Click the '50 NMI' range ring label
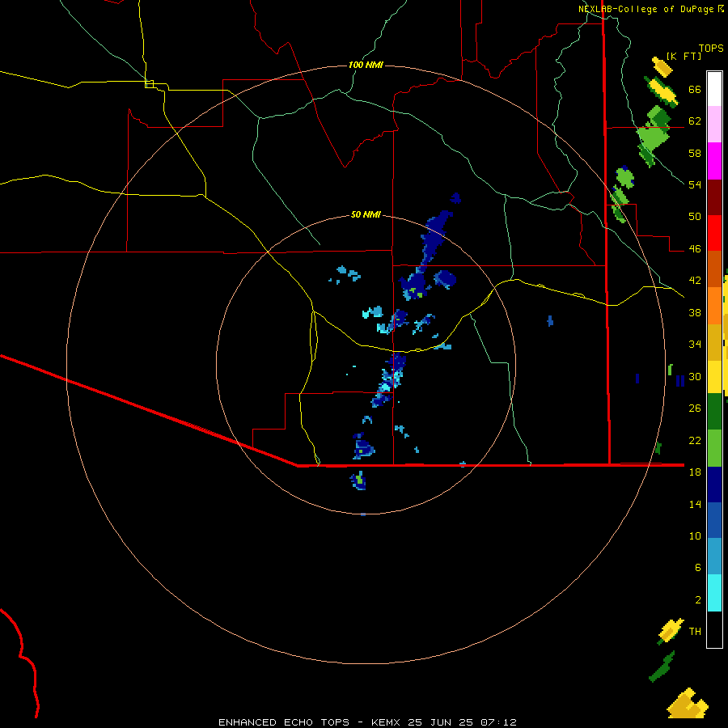This screenshot has height=728, width=728. coord(366,214)
